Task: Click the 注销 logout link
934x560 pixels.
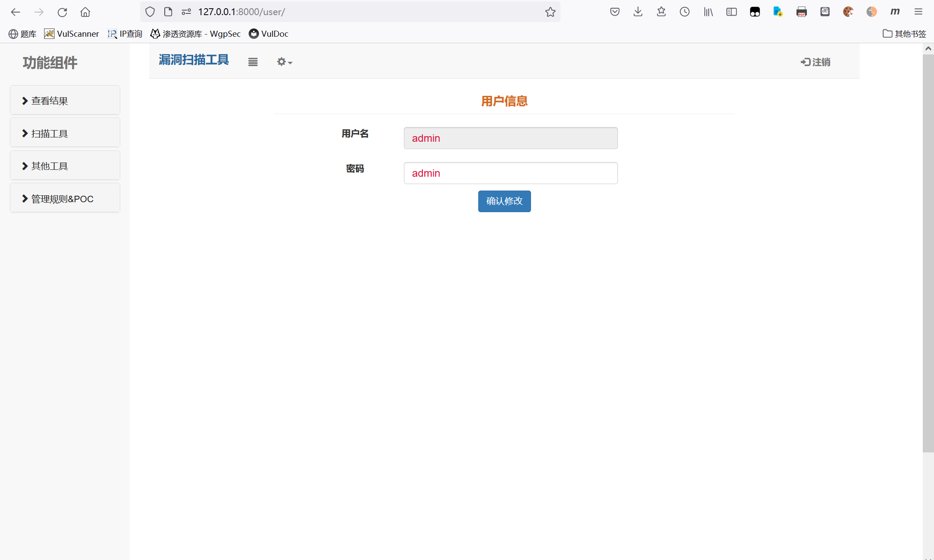Action: (x=816, y=62)
